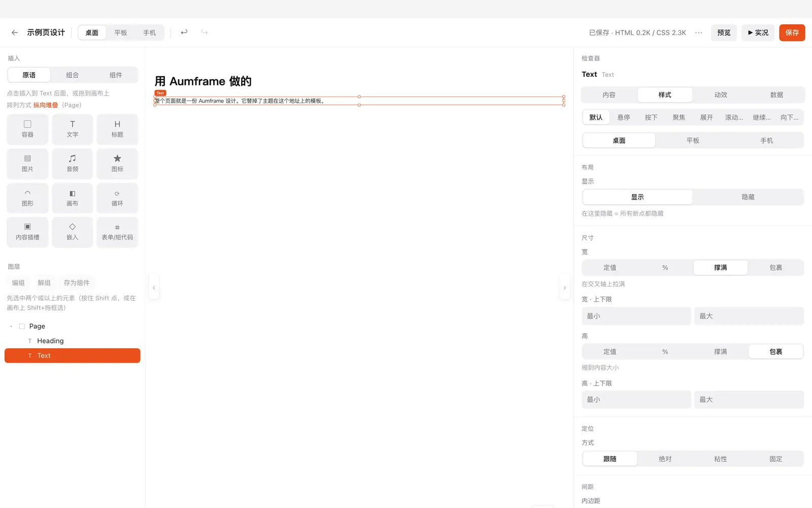Screen dimensions: 812x508
Task: Open the three-dot more options menu
Action: [699, 33]
